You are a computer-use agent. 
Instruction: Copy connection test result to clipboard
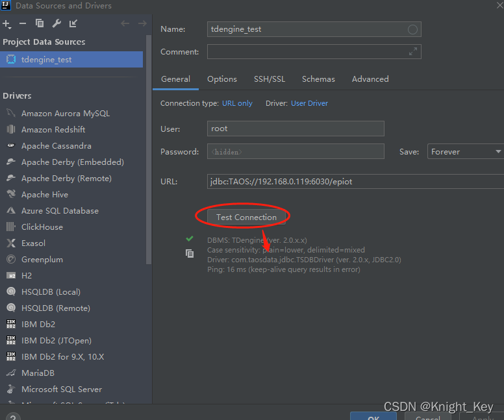point(190,254)
